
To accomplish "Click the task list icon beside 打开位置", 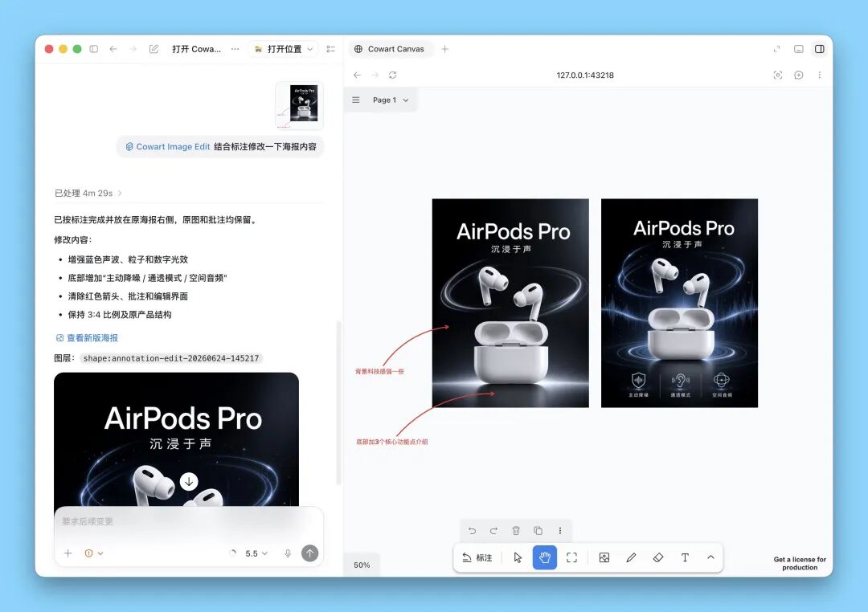I will tap(330, 49).
